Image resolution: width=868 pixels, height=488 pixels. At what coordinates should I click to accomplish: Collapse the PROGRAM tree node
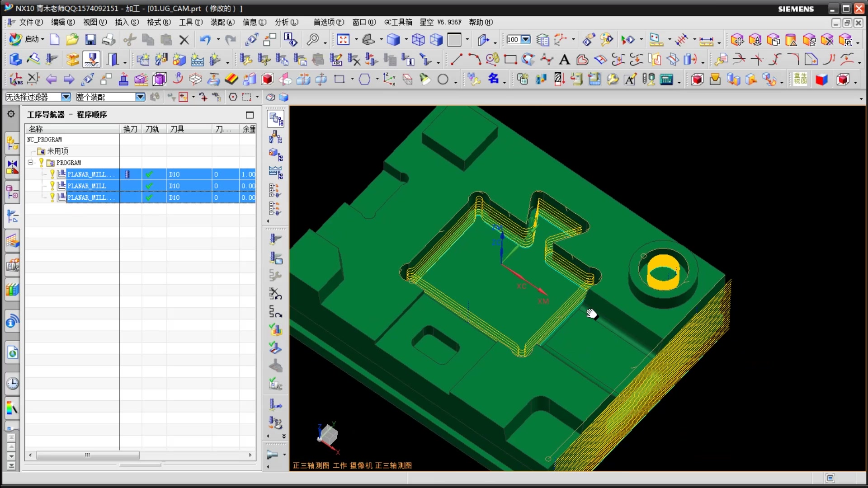[x=30, y=163]
